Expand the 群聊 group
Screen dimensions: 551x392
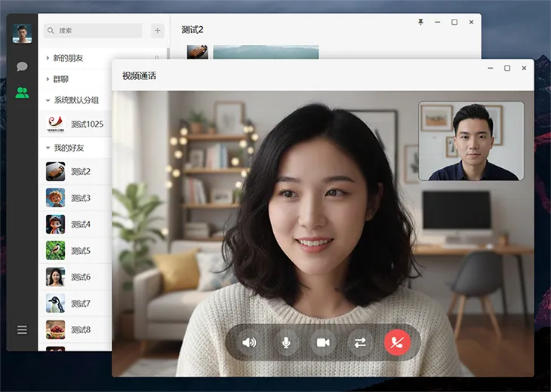[x=61, y=79]
